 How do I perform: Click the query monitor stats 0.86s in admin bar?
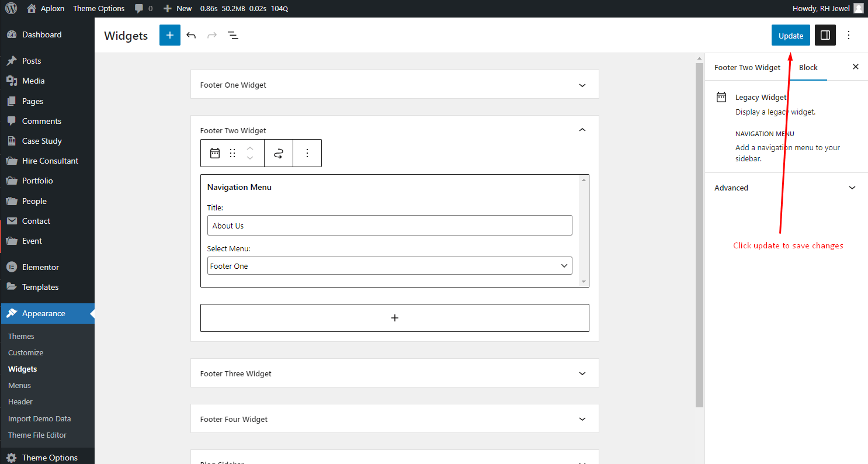coord(244,8)
